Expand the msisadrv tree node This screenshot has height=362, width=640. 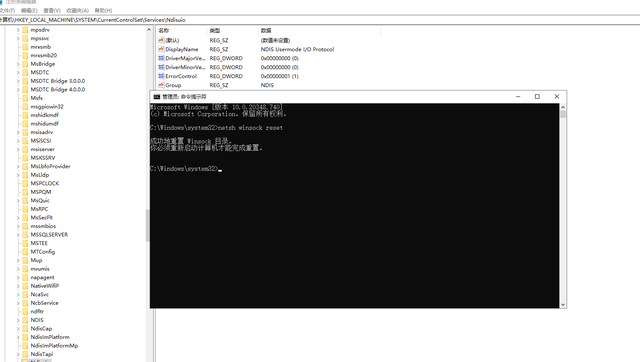[x=18, y=132]
